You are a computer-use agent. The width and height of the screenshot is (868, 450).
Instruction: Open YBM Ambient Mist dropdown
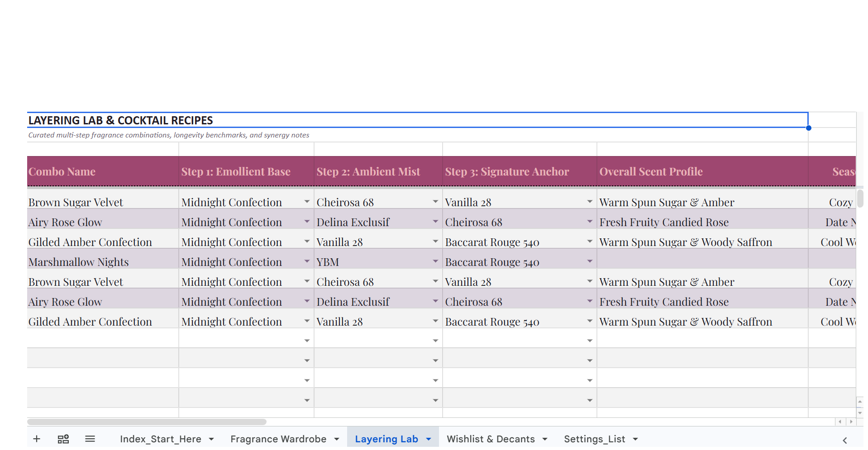(435, 261)
